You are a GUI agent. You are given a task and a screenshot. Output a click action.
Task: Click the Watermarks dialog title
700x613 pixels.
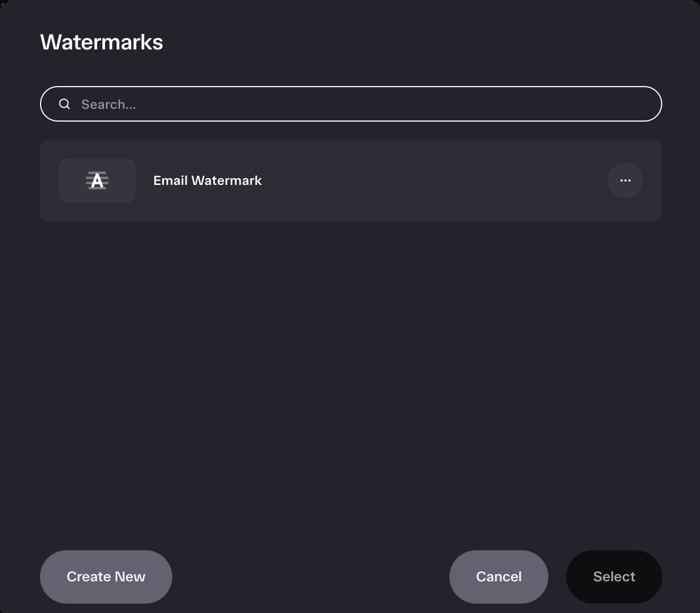point(102,42)
